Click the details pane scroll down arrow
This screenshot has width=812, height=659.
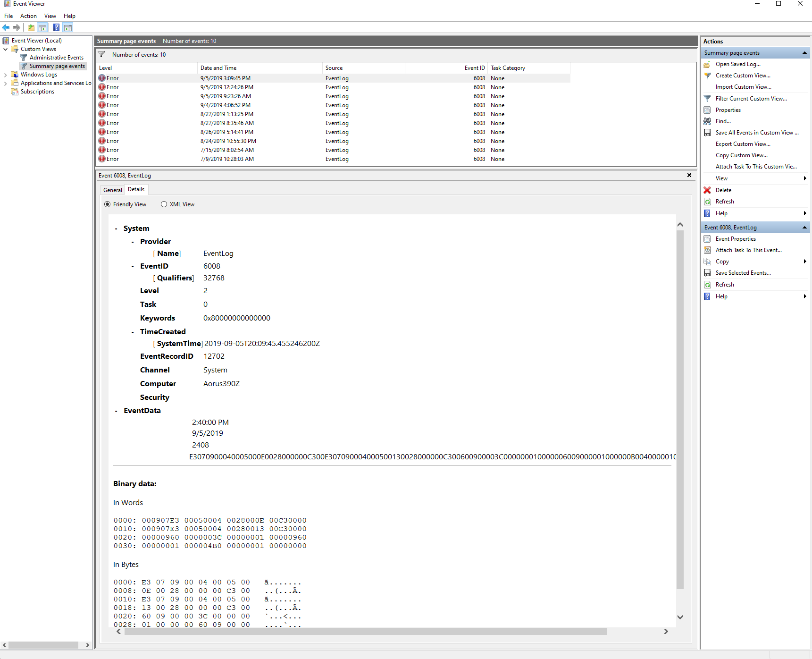pos(680,617)
